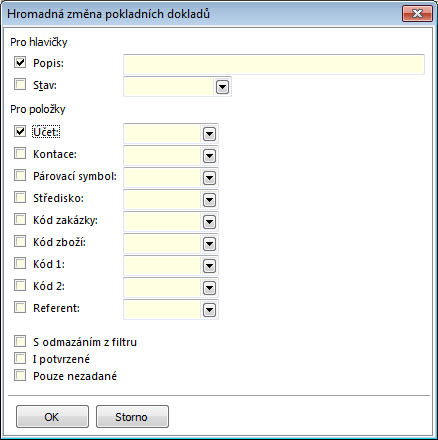Uncheck the Účet checkbox

(20, 131)
